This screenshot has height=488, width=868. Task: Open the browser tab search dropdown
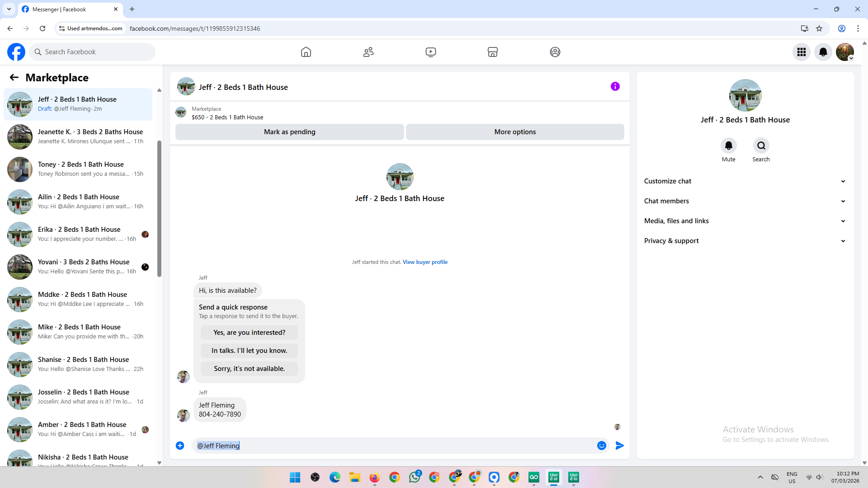tap(9, 9)
